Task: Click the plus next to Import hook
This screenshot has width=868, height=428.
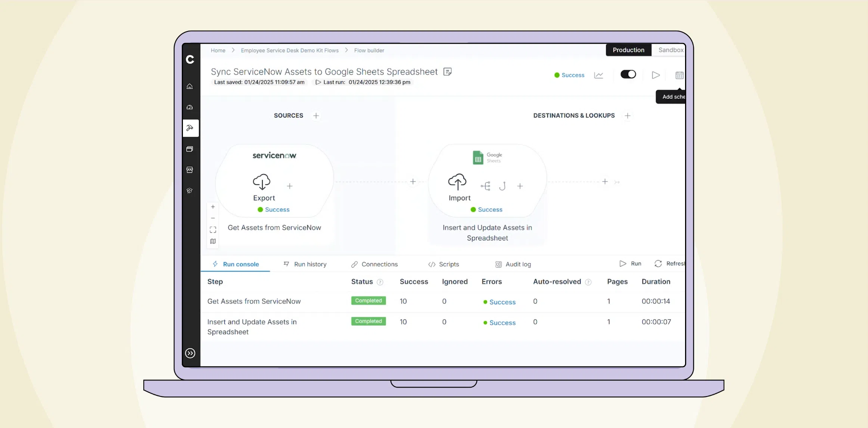Action: 520,186
